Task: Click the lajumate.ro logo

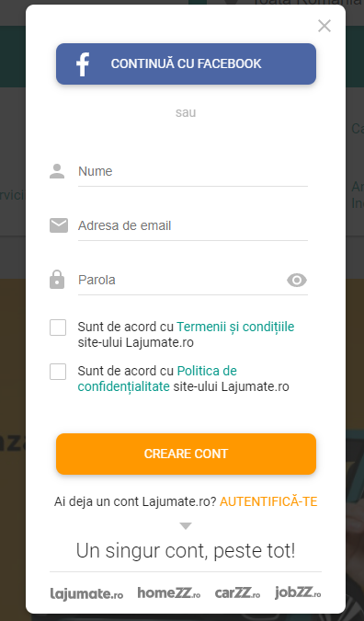Action: coord(86,593)
